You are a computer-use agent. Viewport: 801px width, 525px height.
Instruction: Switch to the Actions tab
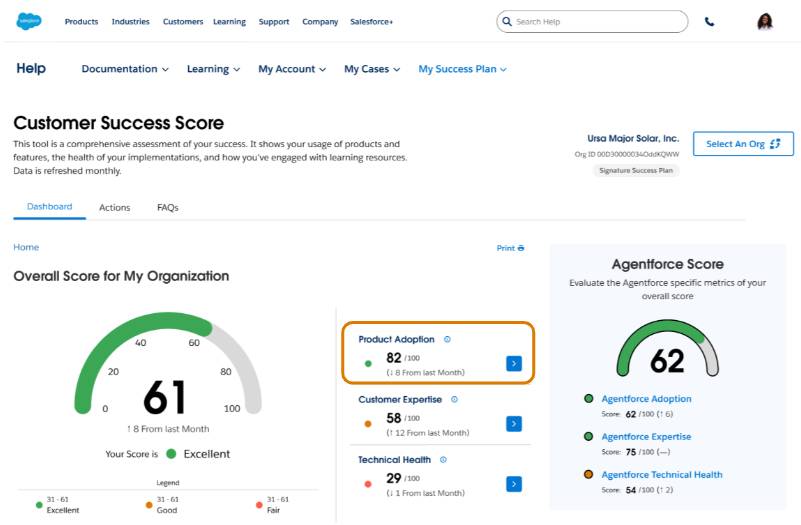[x=114, y=207]
